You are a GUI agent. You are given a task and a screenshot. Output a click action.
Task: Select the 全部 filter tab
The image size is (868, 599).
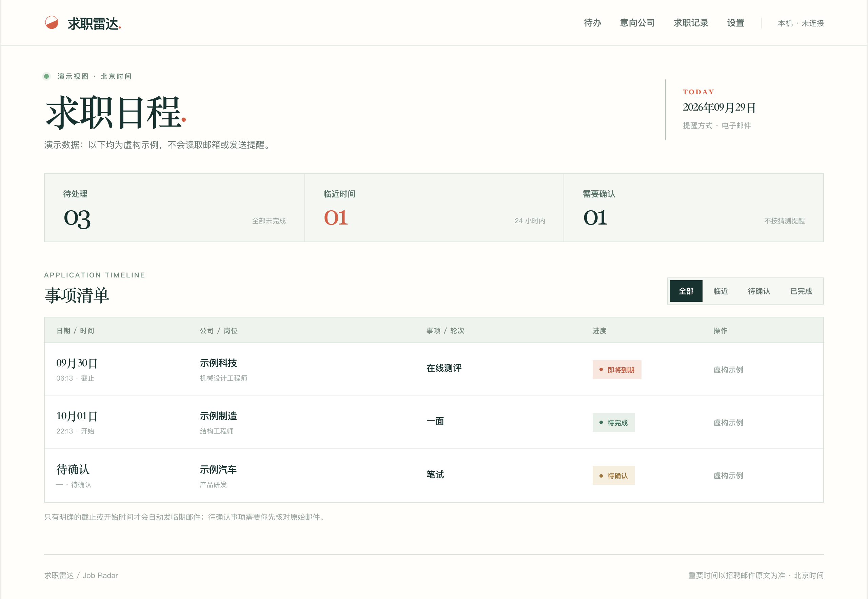pyautogui.click(x=686, y=291)
